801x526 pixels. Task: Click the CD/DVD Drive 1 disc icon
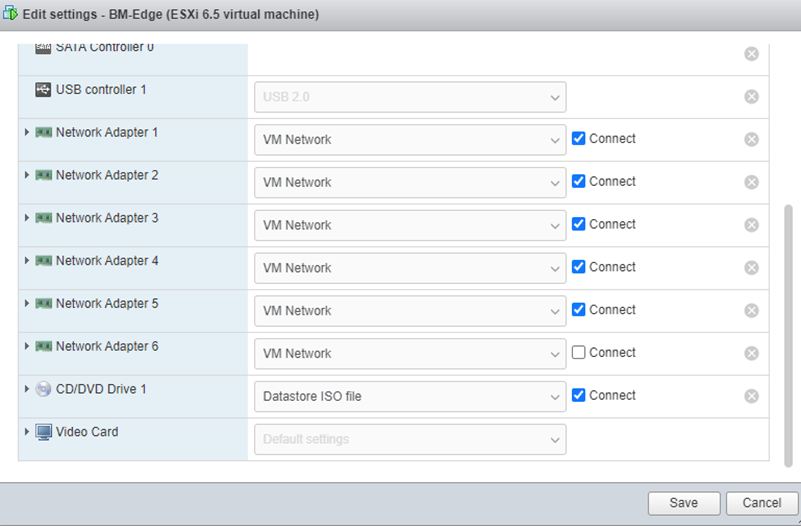(44, 389)
